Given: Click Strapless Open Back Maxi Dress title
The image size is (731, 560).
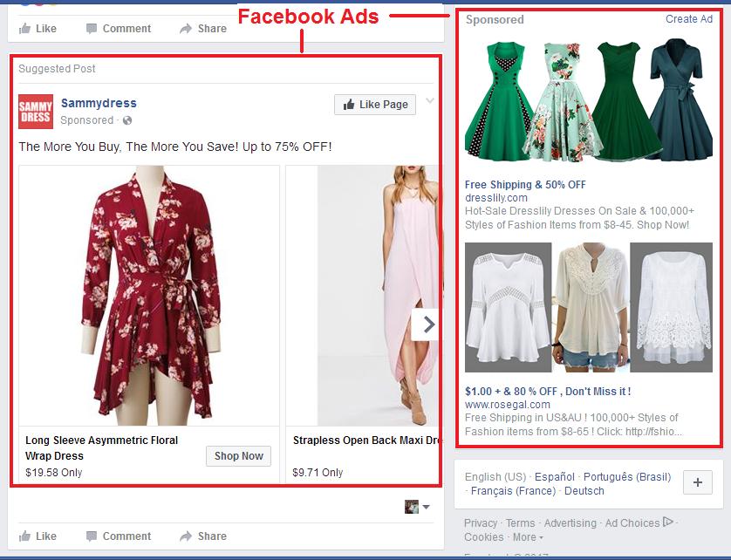Looking at the screenshot, I should click(366, 440).
